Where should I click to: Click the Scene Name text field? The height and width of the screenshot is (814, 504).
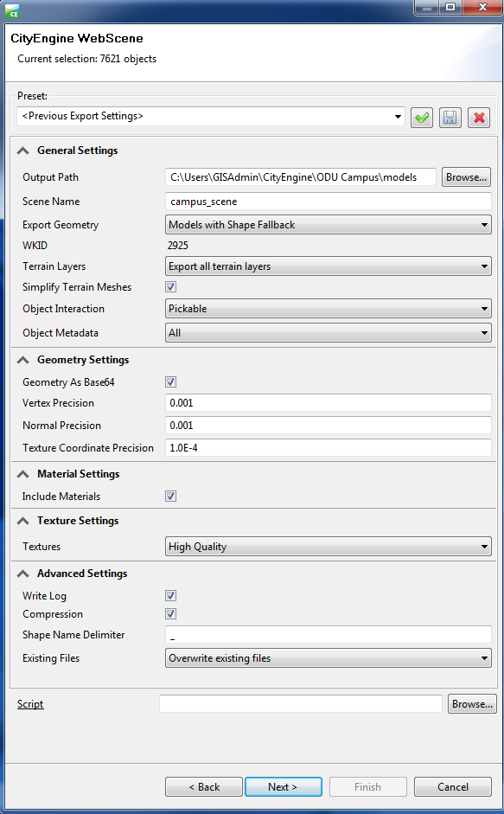(328, 202)
